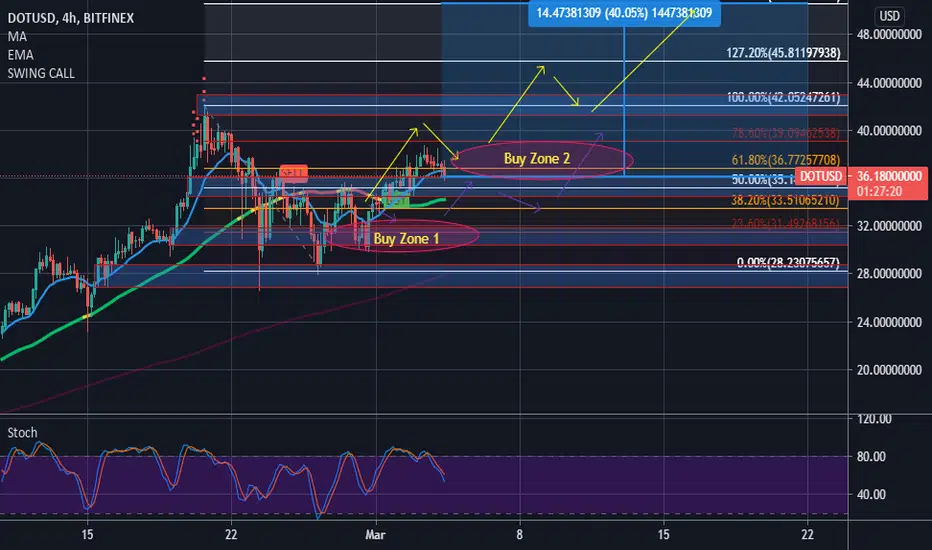
Task: Click 32.00000000 on the price axis
Action: tap(889, 226)
